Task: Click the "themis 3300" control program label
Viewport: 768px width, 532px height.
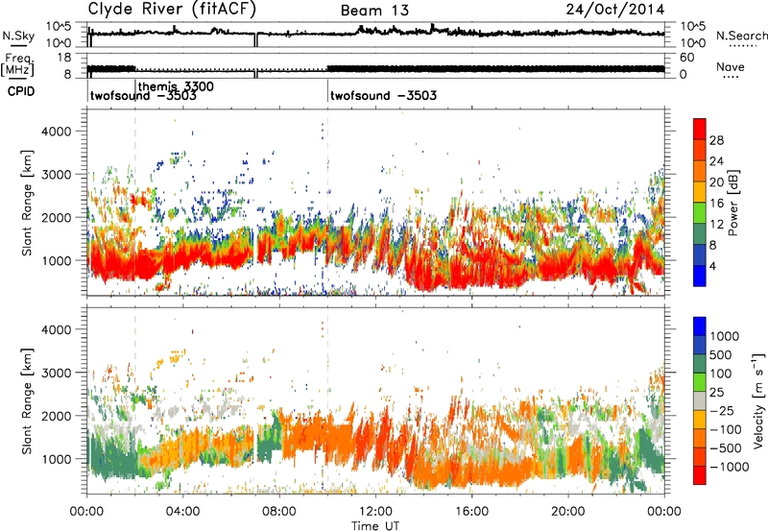Action: [176, 86]
